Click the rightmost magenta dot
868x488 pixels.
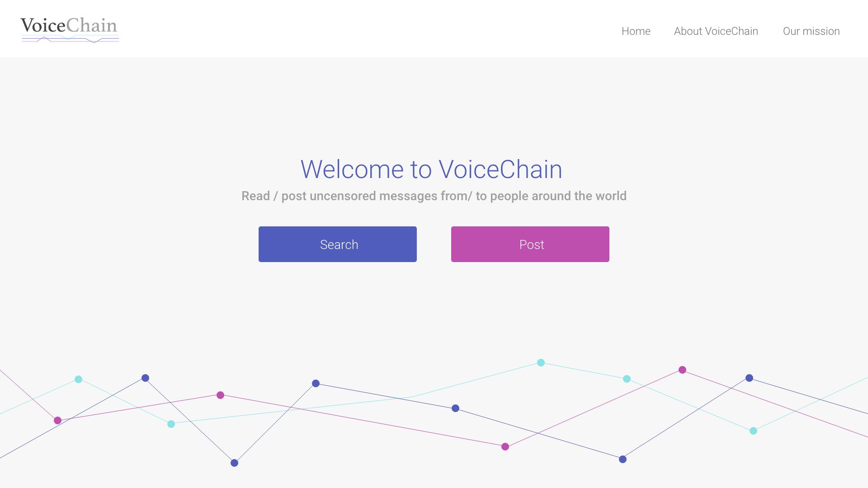tap(682, 370)
